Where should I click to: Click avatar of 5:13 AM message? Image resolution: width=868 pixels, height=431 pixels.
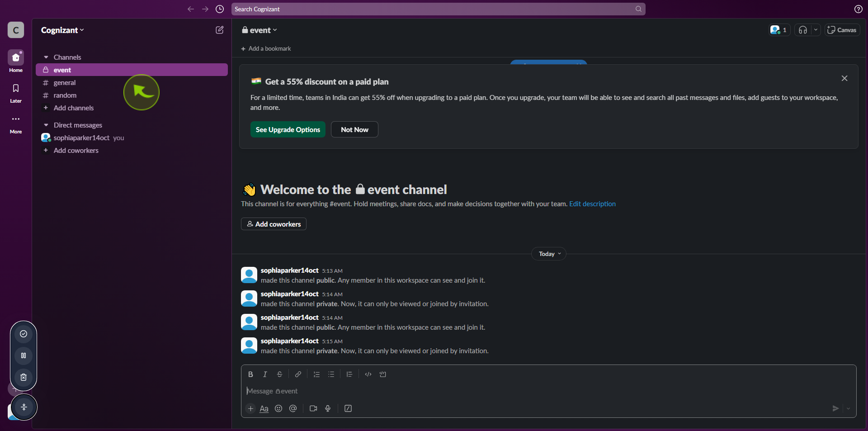249,275
